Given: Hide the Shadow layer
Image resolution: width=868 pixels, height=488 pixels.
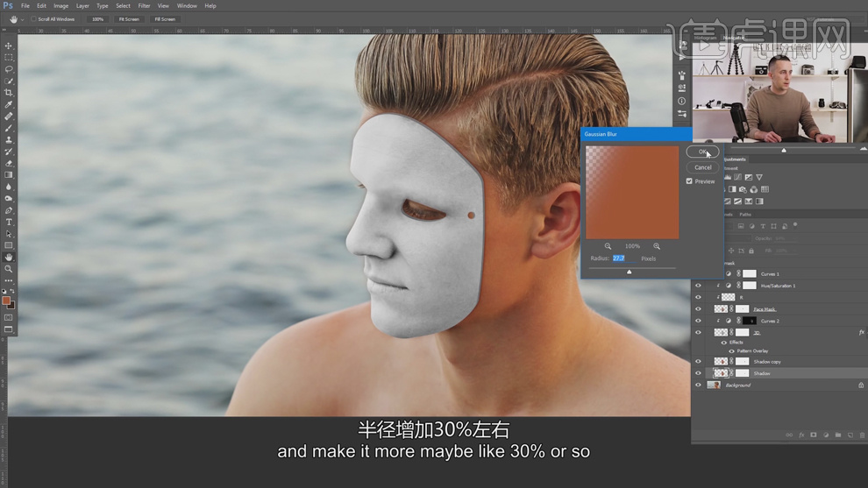Looking at the screenshot, I should click(x=698, y=373).
